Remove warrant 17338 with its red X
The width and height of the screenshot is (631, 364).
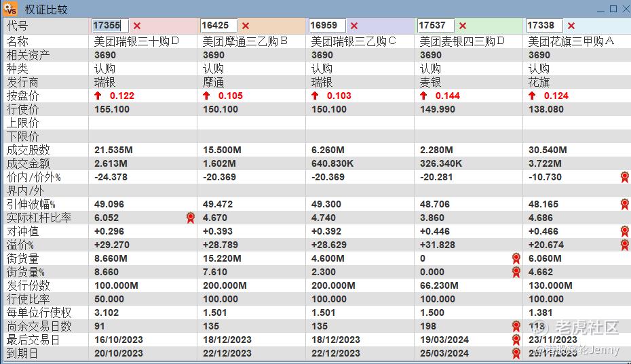(x=571, y=26)
